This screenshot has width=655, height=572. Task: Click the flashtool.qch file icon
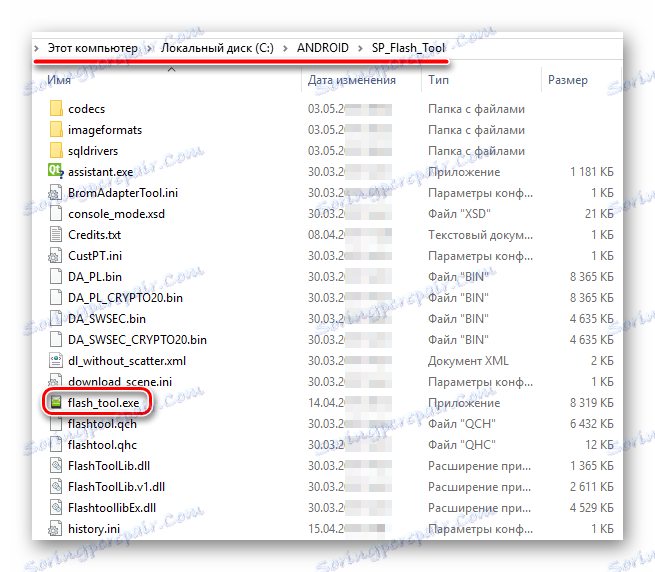(56, 423)
